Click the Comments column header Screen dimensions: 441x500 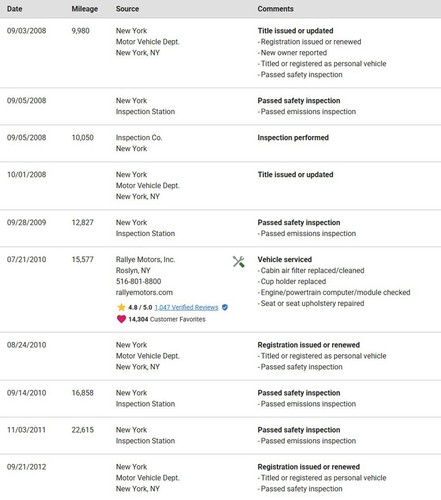[275, 9]
